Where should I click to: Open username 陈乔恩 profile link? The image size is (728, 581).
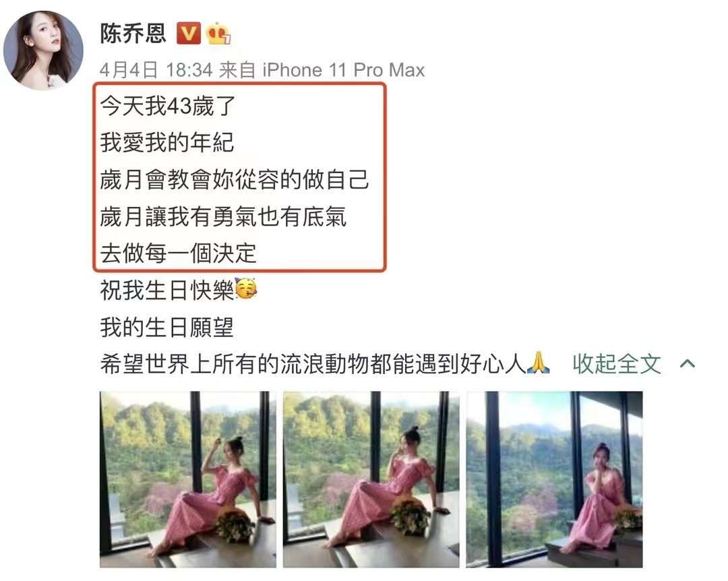pos(133,34)
